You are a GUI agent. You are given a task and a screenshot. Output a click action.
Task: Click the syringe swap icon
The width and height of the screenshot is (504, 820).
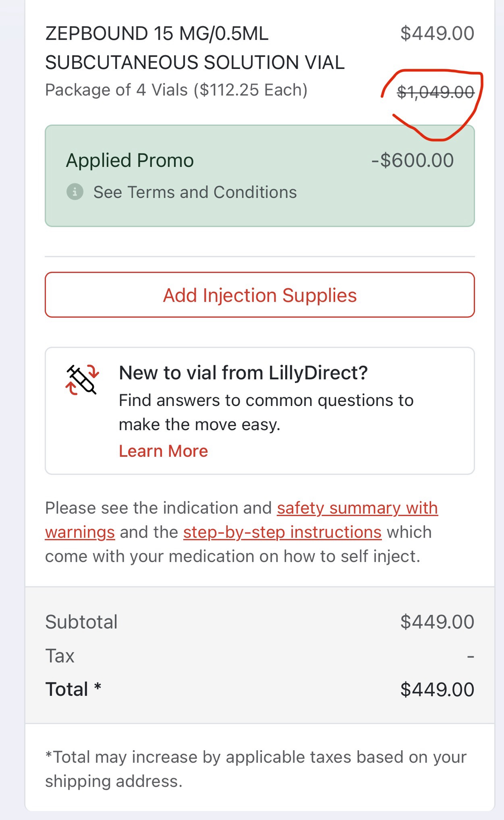pyautogui.click(x=82, y=380)
